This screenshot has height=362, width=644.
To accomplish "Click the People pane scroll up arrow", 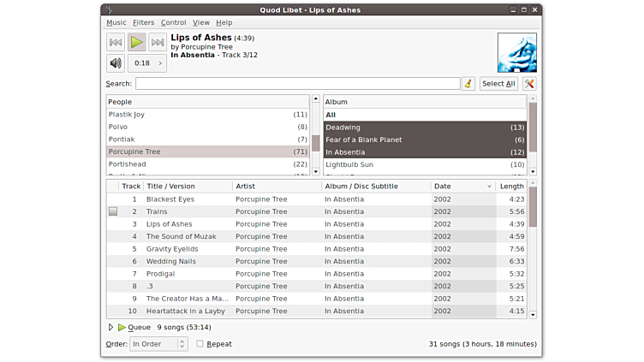I will point(316,99).
